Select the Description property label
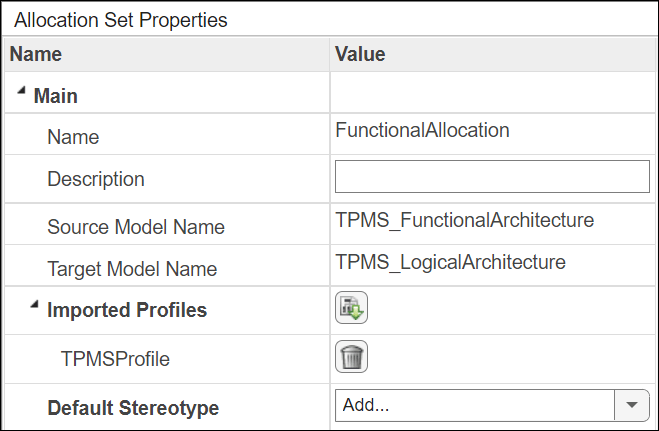659x431 pixels. (96, 180)
